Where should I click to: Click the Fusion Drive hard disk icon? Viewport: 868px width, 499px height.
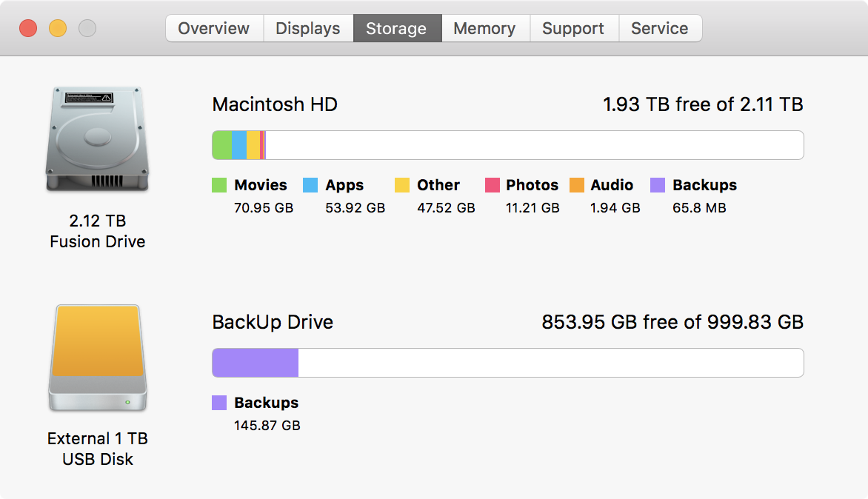point(98,139)
